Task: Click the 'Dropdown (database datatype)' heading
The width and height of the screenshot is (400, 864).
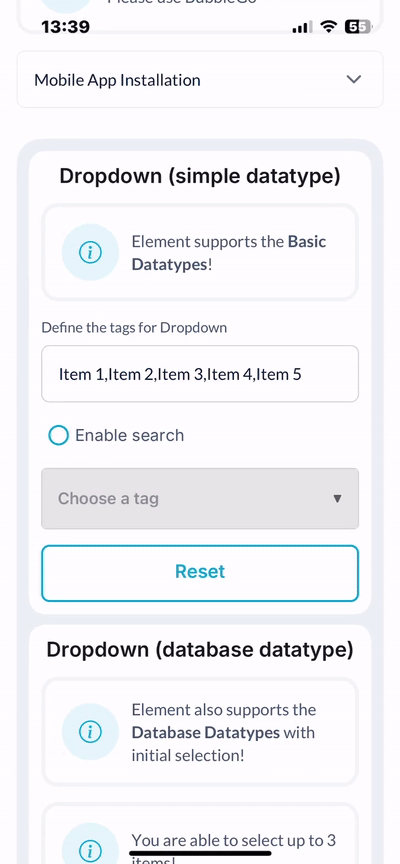Action: coord(200,650)
